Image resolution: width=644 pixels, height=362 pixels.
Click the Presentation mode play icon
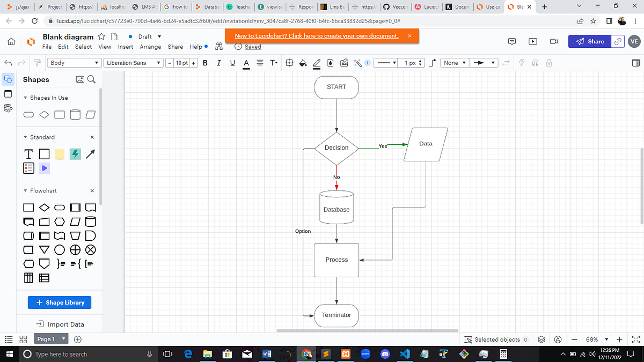coord(532,41)
